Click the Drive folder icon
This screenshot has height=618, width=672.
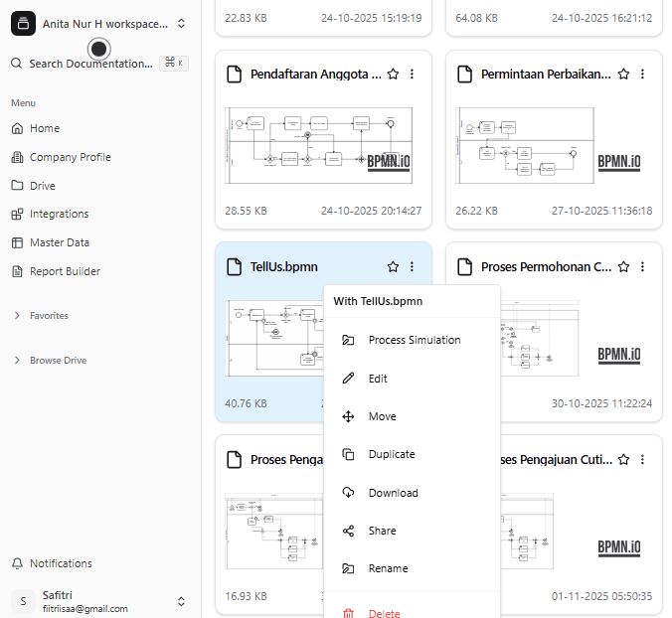pos(17,186)
